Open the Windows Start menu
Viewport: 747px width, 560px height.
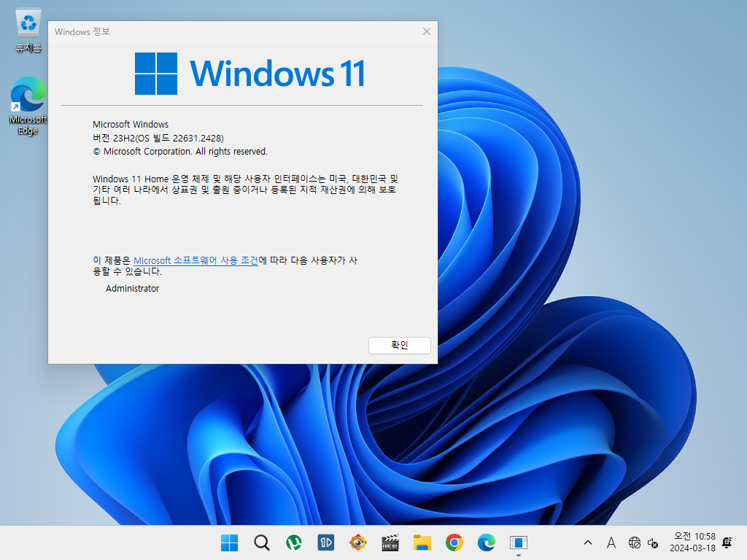point(229,542)
